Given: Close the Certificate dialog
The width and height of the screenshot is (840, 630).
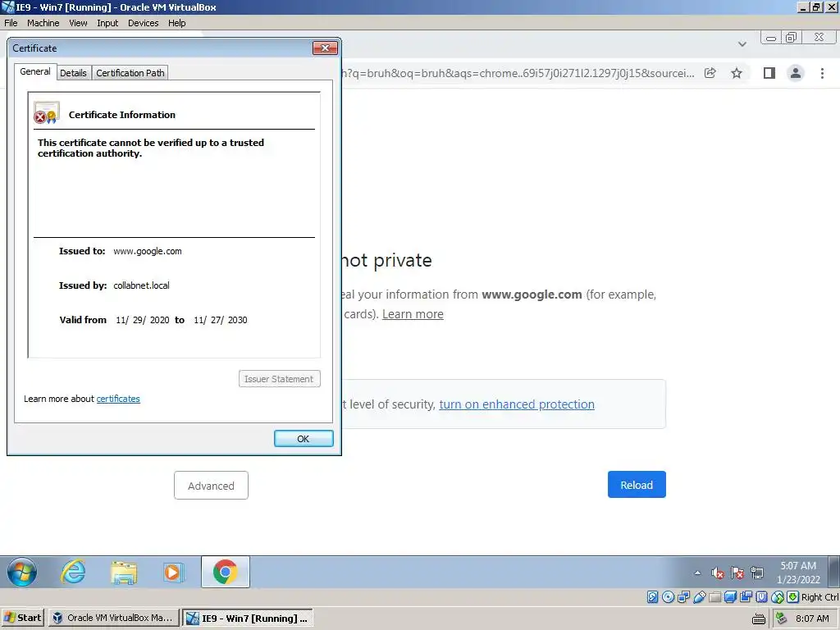Looking at the screenshot, I should (325, 48).
